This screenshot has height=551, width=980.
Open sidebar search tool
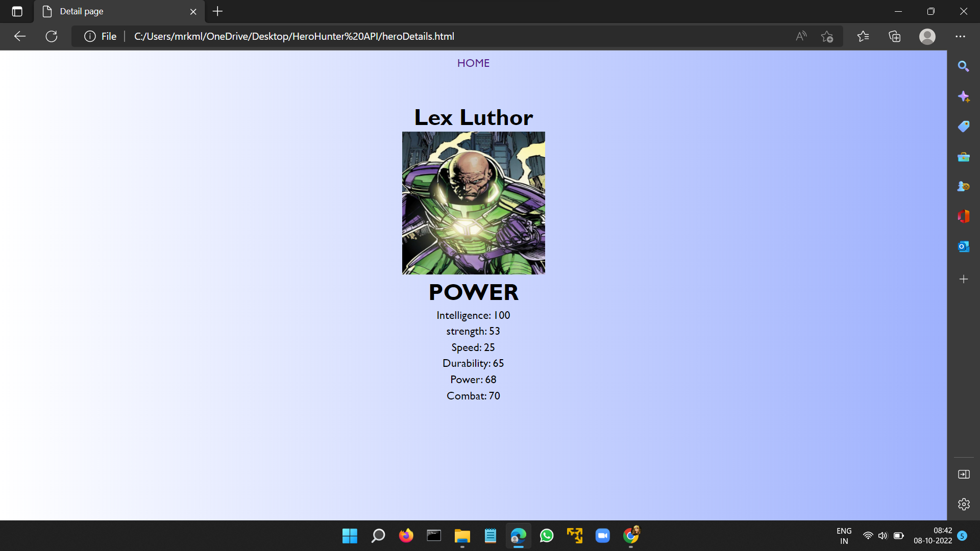[963, 66]
